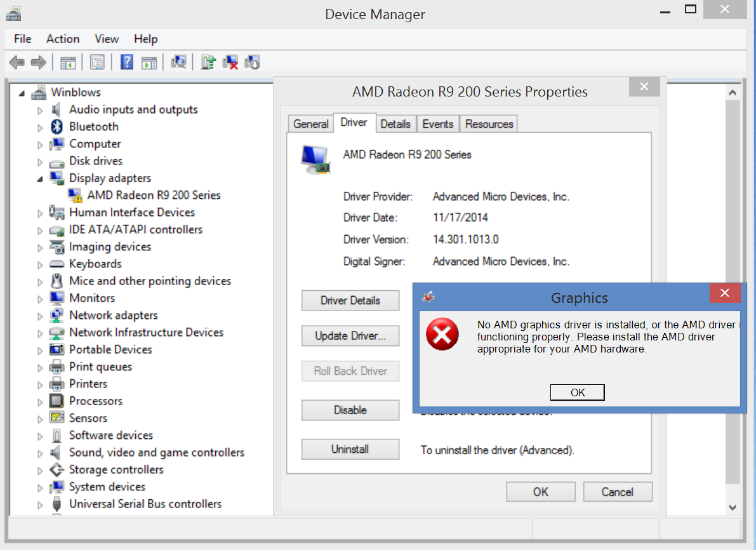Update driver software toolbar icon
756x550 pixels.
[x=208, y=62]
